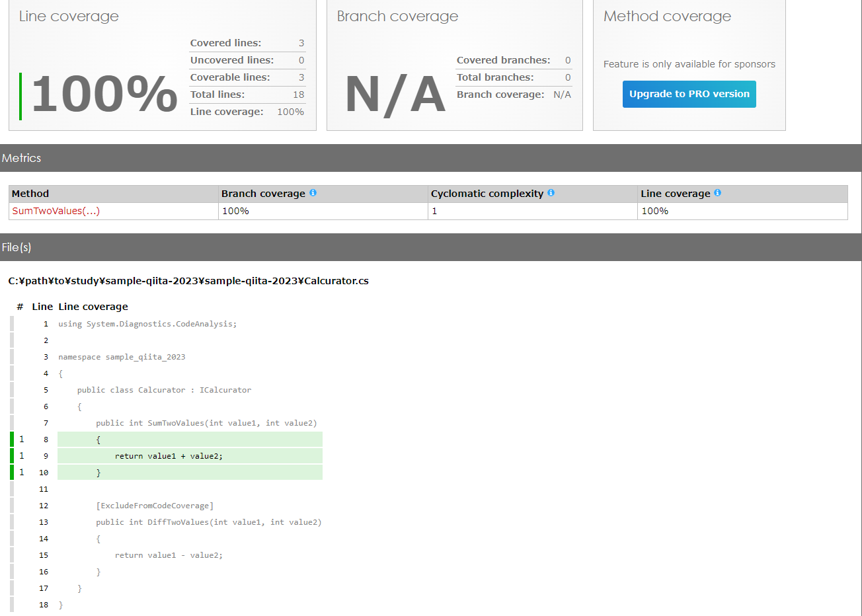Click the SumTwoValues method declaration line
This screenshot has width=862, height=616.
(x=206, y=423)
